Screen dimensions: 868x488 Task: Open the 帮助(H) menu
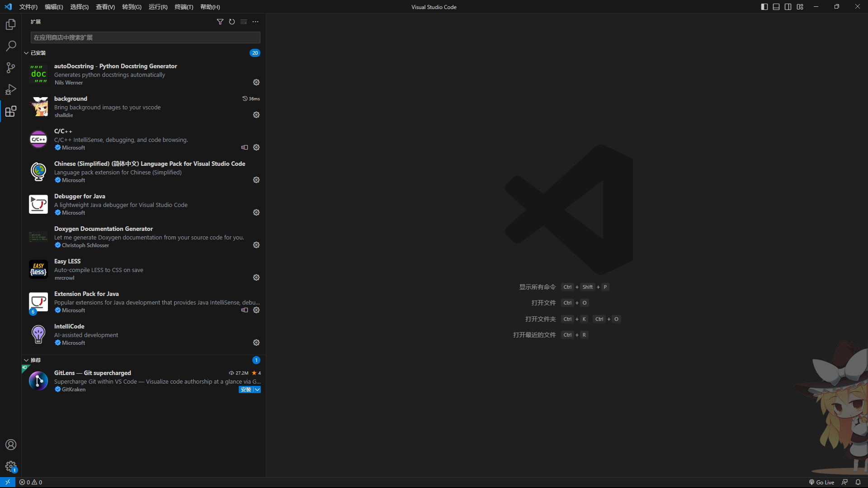coord(210,7)
